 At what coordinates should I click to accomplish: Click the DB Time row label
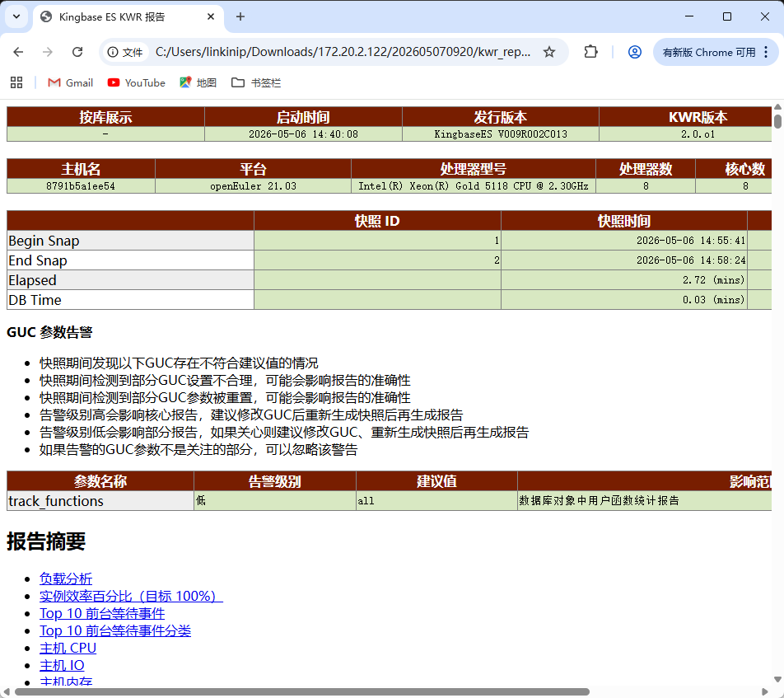(130, 300)
